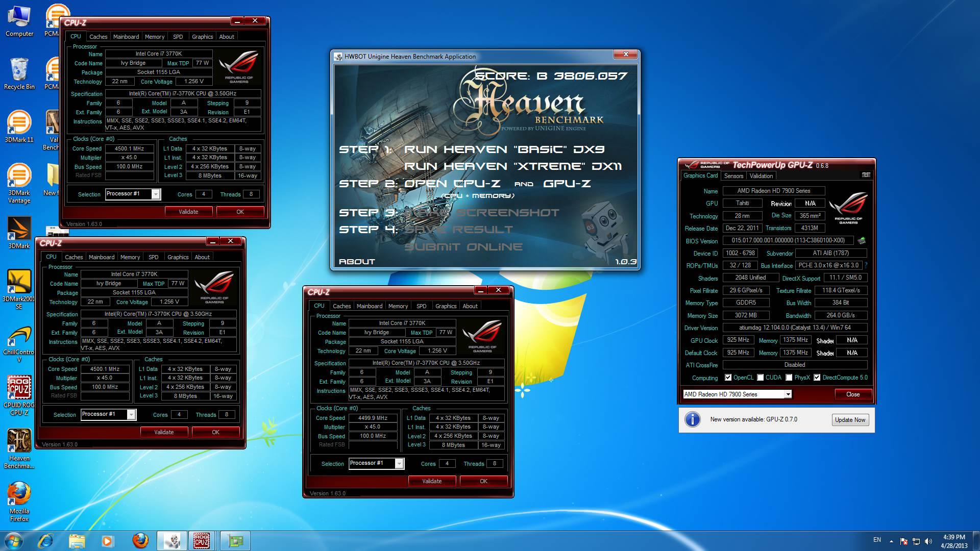
Task: Open Windows Explorer from the taskbar
Action: pos(77,541)
